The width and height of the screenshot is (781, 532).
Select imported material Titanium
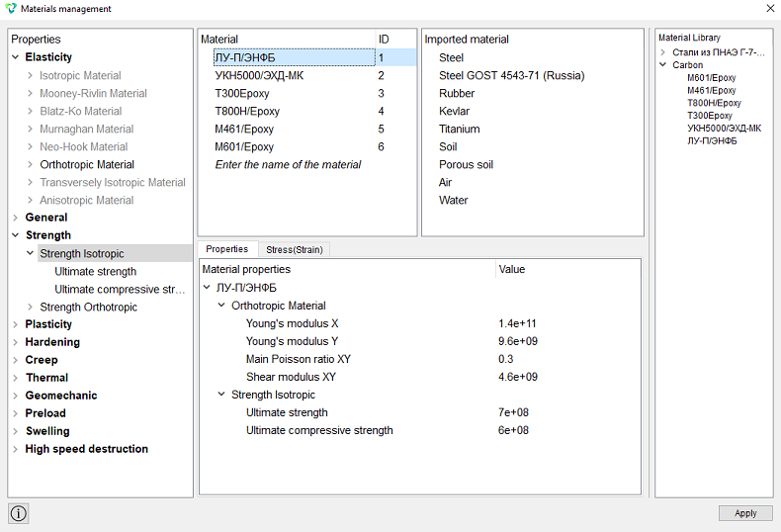click(460, 129)
